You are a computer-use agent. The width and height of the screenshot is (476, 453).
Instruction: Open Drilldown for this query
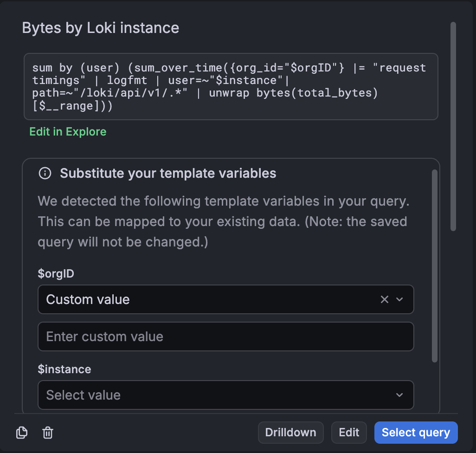(290, 433)
